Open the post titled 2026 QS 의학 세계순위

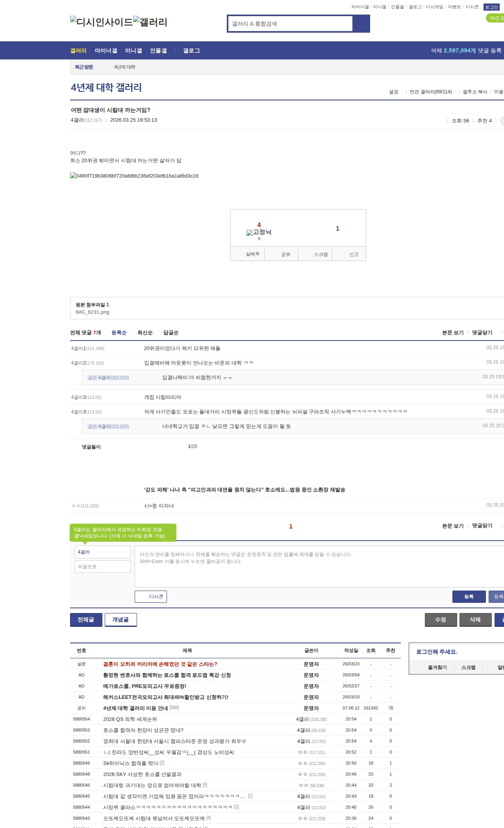[x=130, y=719]
